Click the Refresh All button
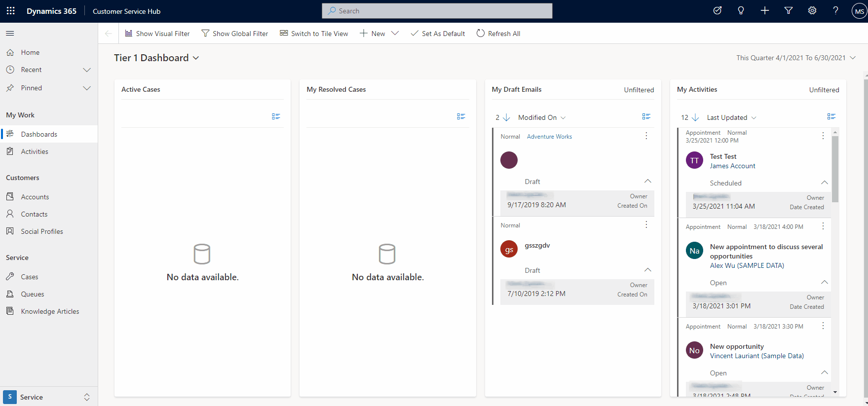Image resolution: width=868 pixels, height=406 pixels. (x=498, y=34)
